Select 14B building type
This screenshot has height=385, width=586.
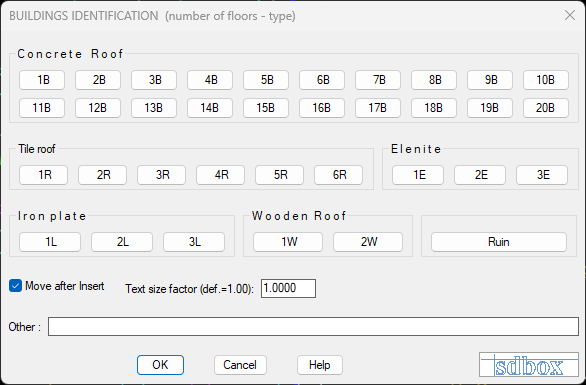[x=210, y=108]
